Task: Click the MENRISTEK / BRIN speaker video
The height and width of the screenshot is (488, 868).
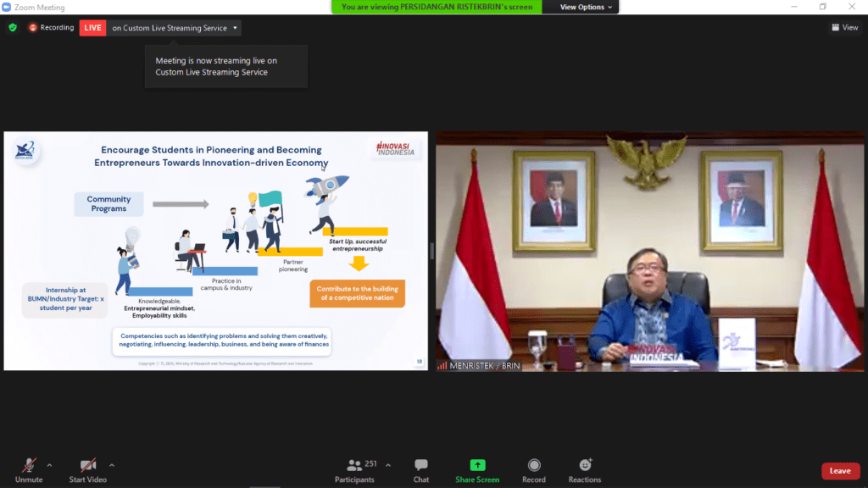Action: click(x=650, y=251)
